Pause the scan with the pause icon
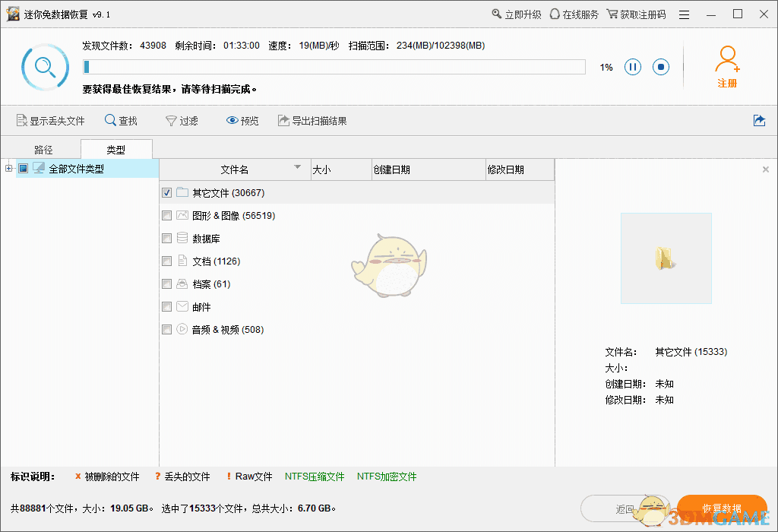The image size is (778, 532). [x=633, y=67]
